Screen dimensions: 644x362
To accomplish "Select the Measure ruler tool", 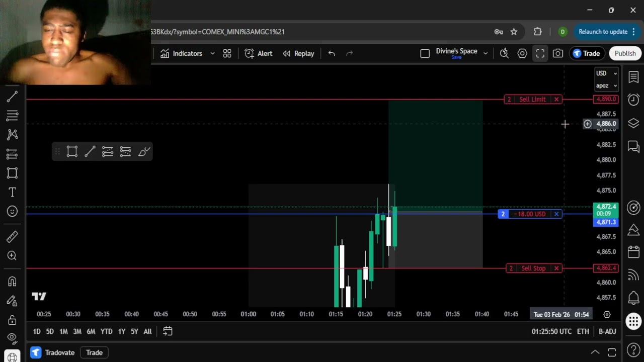I will (12, 236).
